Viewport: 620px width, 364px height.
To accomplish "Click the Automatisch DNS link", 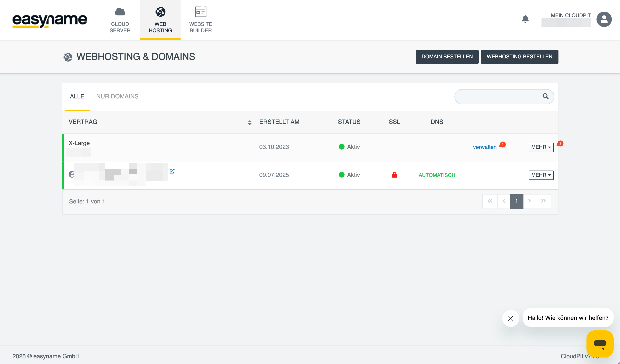I will [437, 175].
